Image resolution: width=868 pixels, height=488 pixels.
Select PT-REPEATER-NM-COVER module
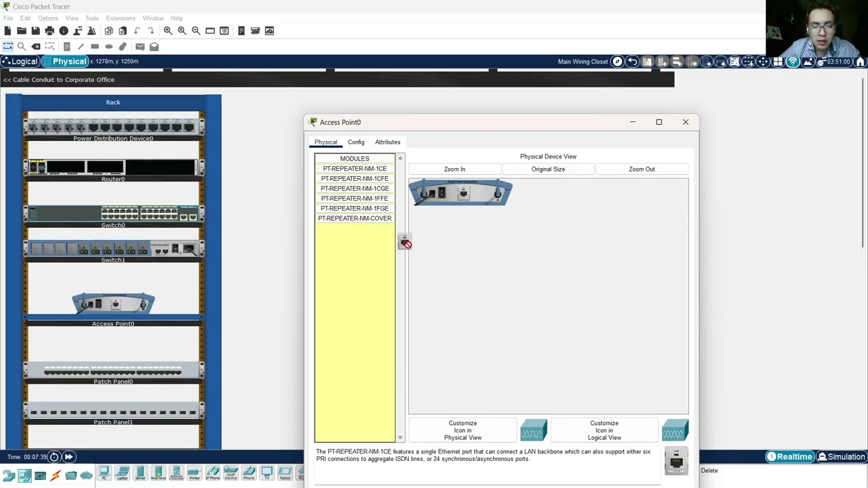coord(355,218)
